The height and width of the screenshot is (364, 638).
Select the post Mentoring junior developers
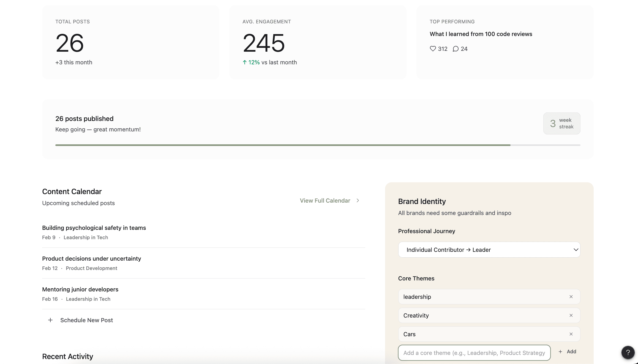[80, 289]
